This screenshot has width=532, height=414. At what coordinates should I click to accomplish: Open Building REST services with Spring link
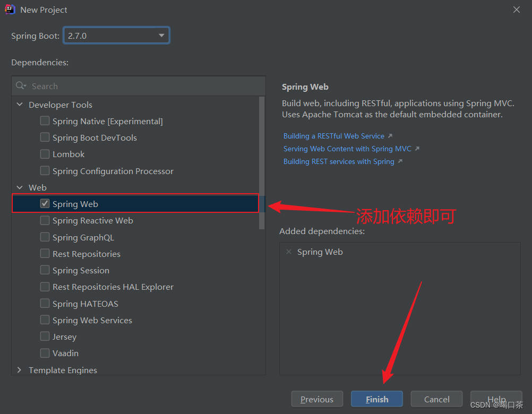(339, 161)
